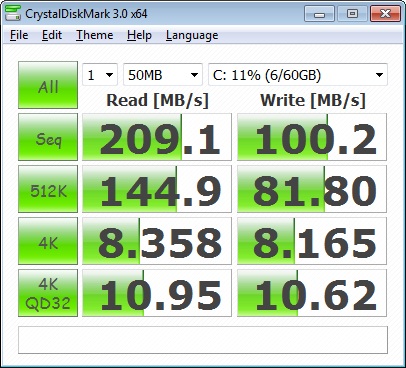Viewport: 406px width, 368px height.
Task: Open the Language menu
Action: (x=192, y=35)
